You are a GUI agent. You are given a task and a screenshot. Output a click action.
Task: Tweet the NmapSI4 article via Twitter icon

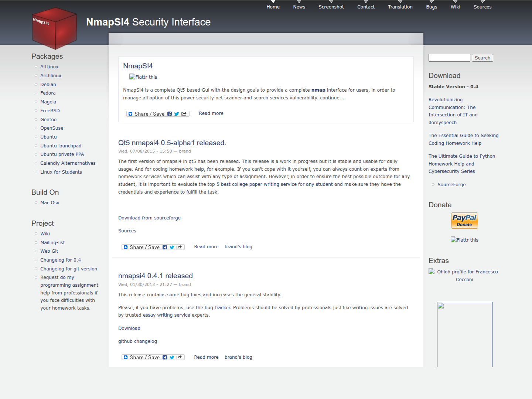[x=177, y=114]
